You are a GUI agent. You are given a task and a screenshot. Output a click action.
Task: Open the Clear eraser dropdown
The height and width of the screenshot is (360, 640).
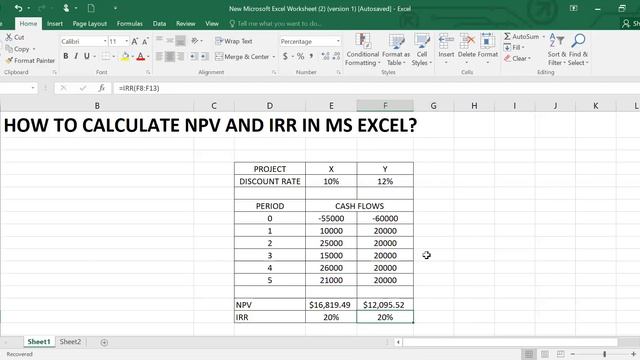(517, 58)
